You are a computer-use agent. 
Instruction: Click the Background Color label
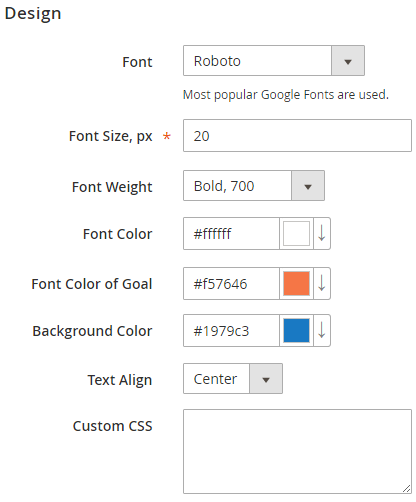pyautogui.click(x=92, y=331)
